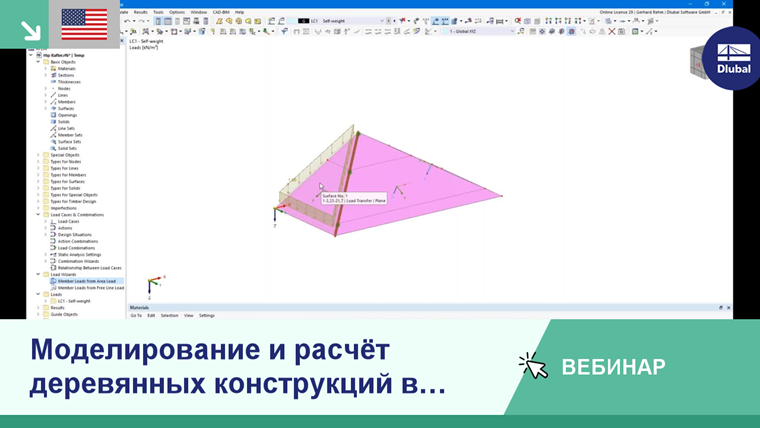760x428 pixels.
Task: Expand the Results folder in the navigator
Action: (x=38, y=308)
